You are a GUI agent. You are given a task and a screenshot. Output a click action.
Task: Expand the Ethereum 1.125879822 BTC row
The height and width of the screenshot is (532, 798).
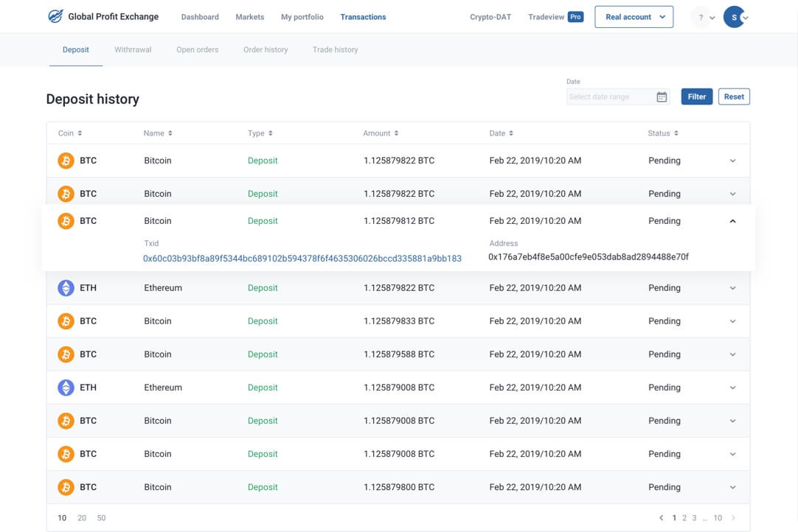pos(732,288)
